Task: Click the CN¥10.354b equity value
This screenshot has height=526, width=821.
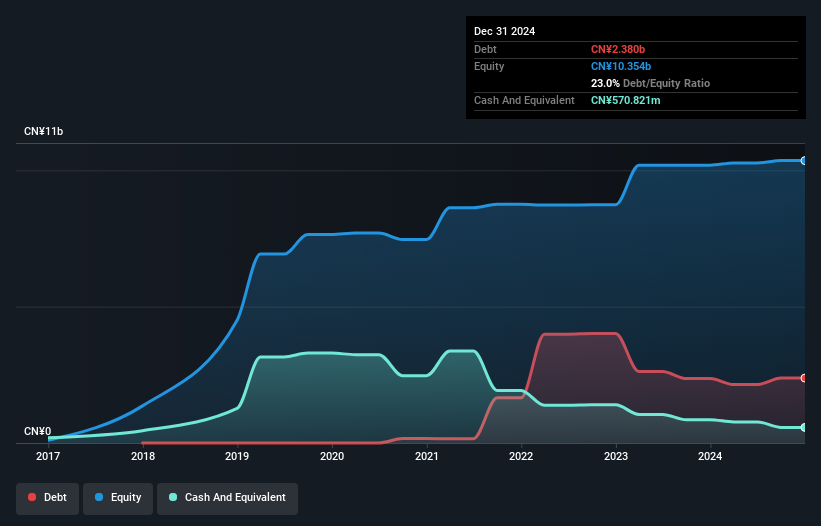Action: point(621,66)
